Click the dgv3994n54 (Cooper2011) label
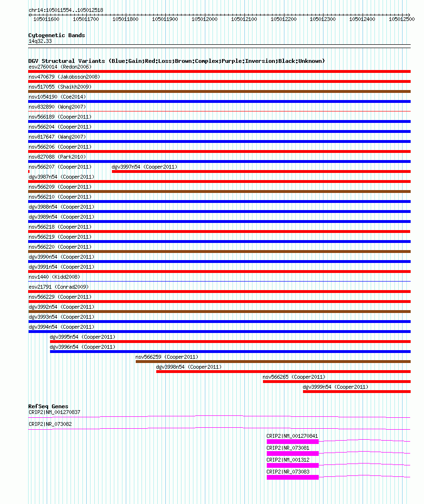This screenshot has width=424, height=504. [61, 327]
